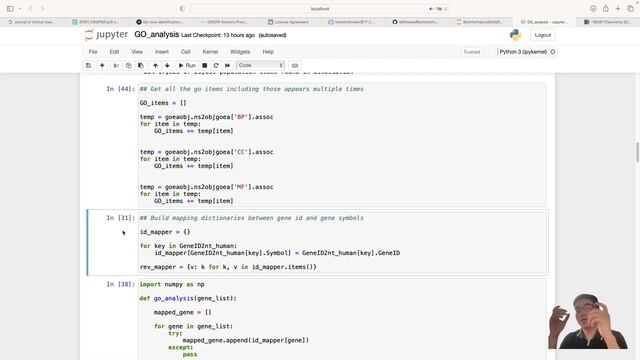The image size is (640, 360).
Task: Click mapped_gene.append(id_mapper[gene]) line
Action: coord(246,340)
